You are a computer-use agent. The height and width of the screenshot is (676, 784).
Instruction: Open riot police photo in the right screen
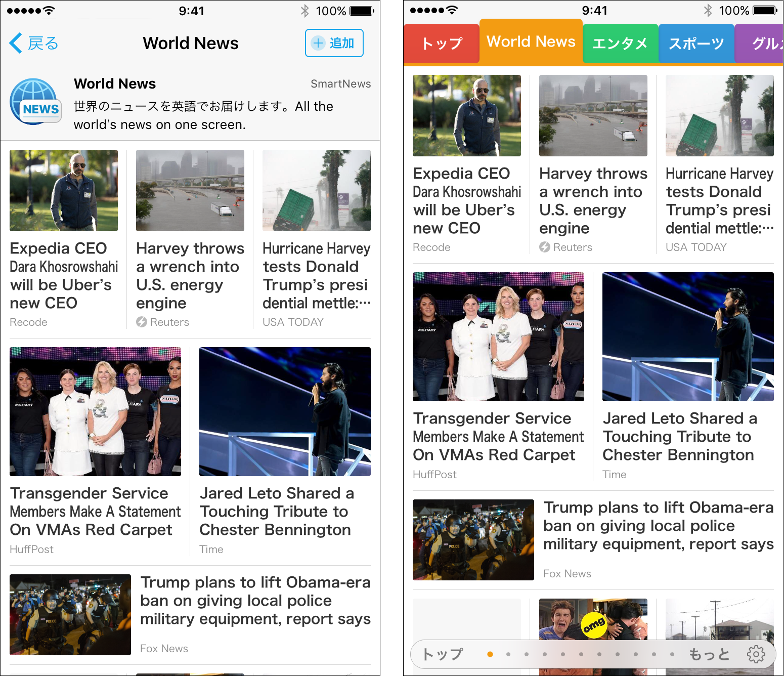pos(473,540)
